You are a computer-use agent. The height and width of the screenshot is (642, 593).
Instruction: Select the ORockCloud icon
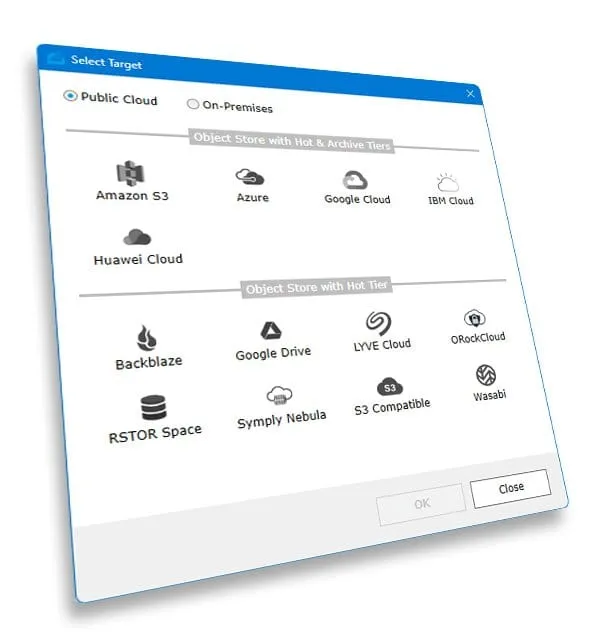pos(475,318)
